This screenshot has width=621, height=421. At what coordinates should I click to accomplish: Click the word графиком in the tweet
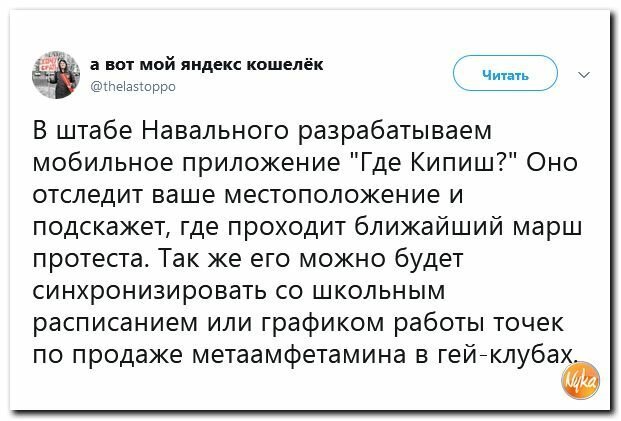pyautogui.click(x=323, y=324)
